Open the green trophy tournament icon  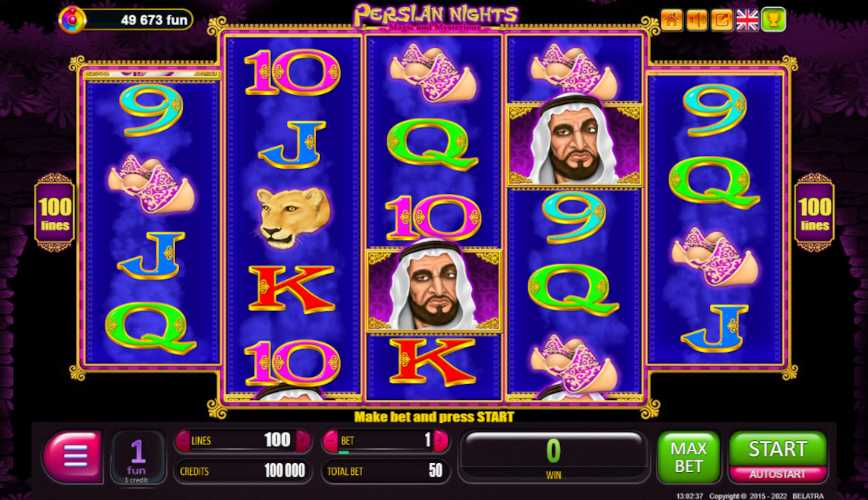coord(773,20)
